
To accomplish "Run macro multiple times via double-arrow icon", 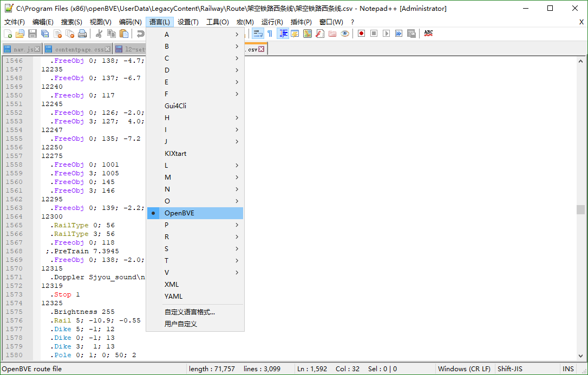I will click(x=400, y=33).
